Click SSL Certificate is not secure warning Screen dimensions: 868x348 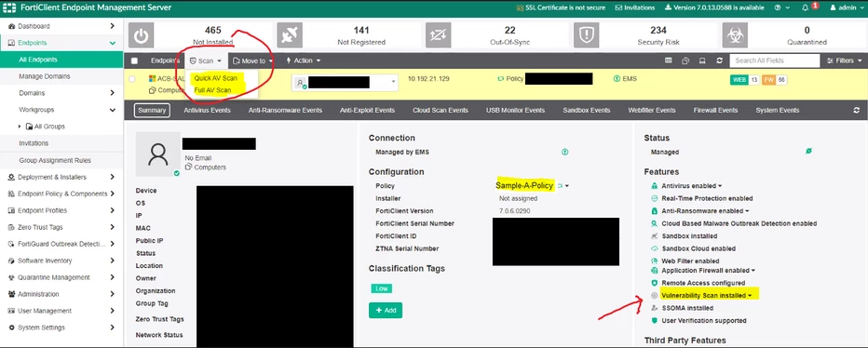pos(561,7)
